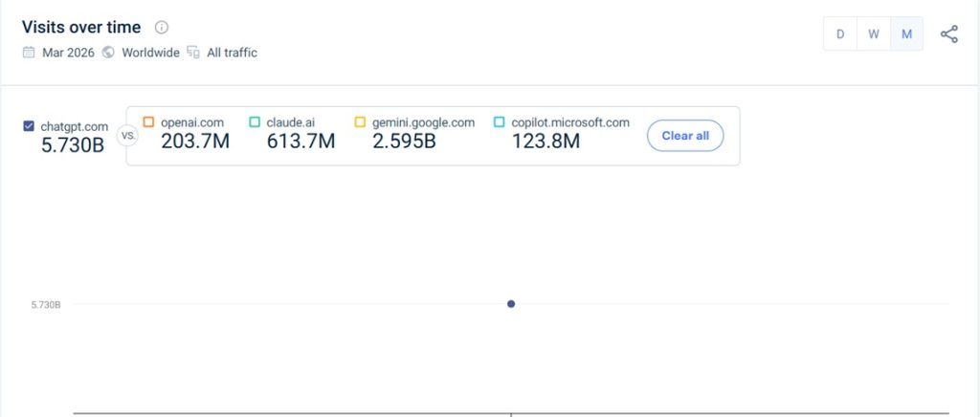Screen dimensions: 980x417
Task: Switch to weekly (W) granularity
Action: pos(873,34)
